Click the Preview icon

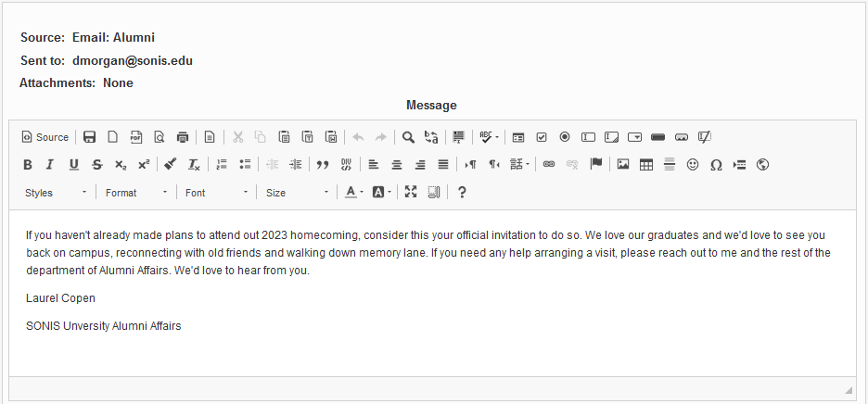coord(160,137)
